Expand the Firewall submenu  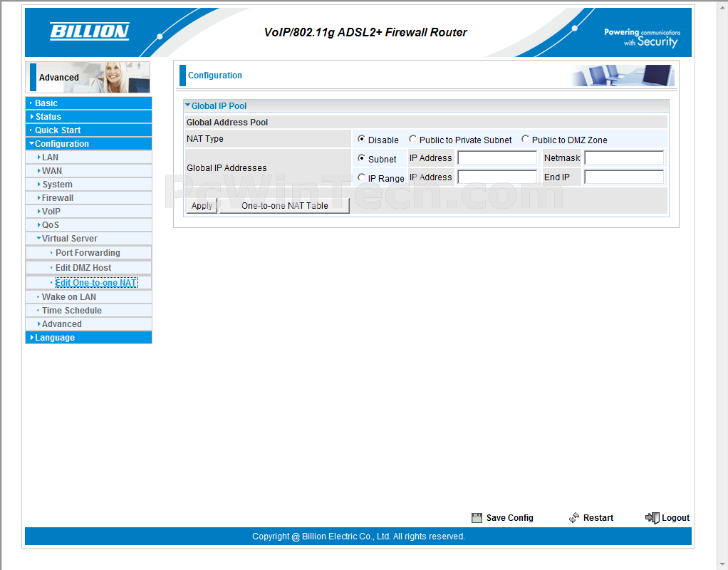coord(88,197)
